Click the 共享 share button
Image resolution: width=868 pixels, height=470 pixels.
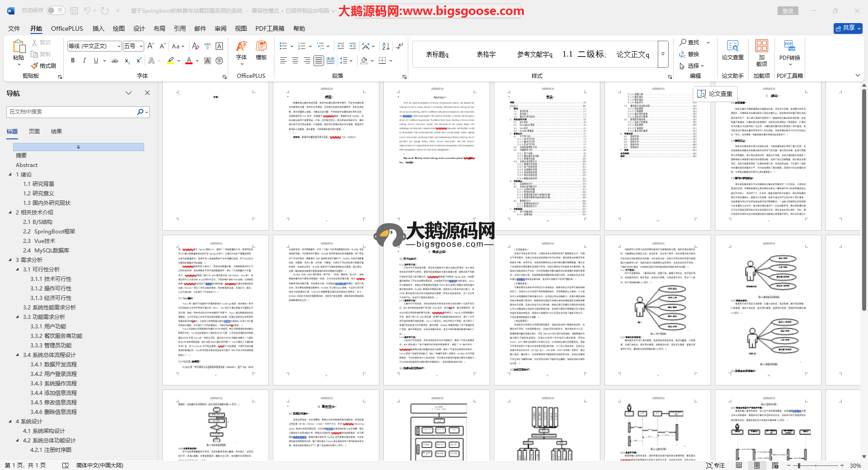tap(848, 28)
